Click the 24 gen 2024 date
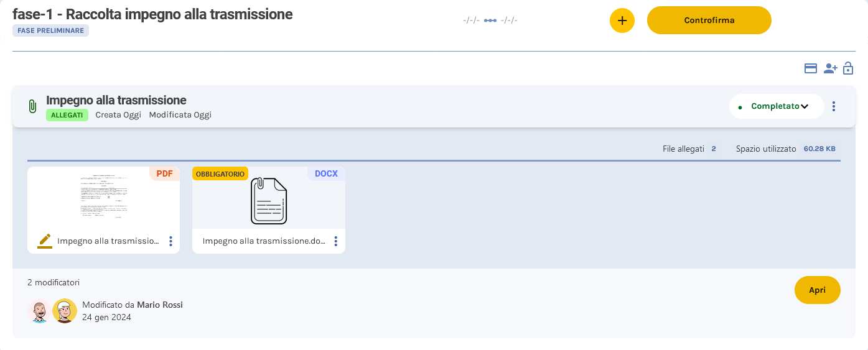This screenshot has width=868, height=350. pyautogui.click(x=106, y=317)
